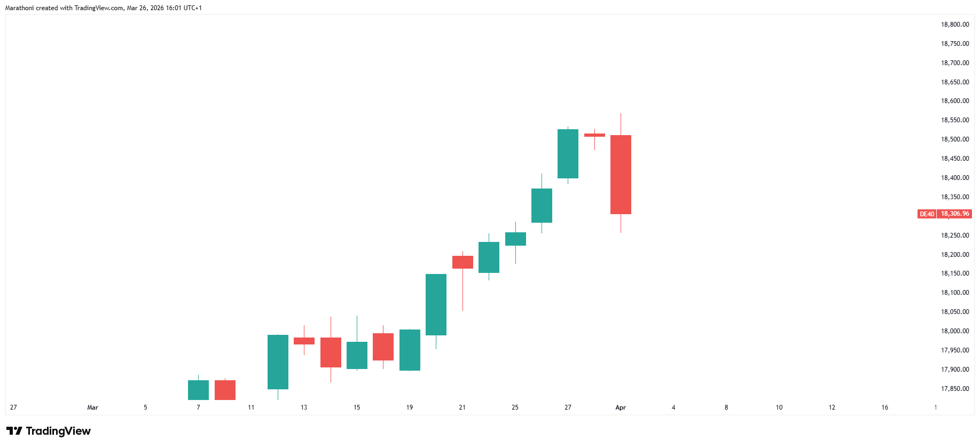Click the red DE40 symbol tag
Image resolution: width=980 pixels, height=447 pixels.
coord(927,214)
